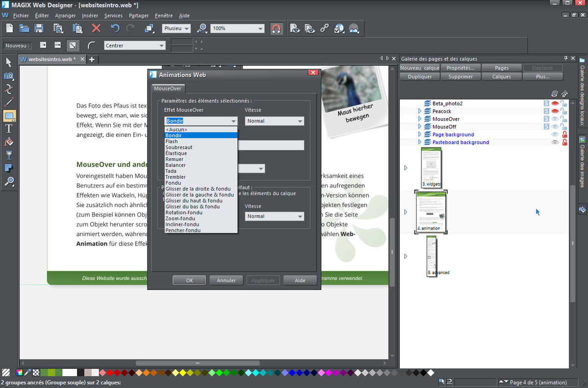The image size is (588, 388).
Task: Toggle lock on Pasteboard background layer
Action: click(564, 142)
